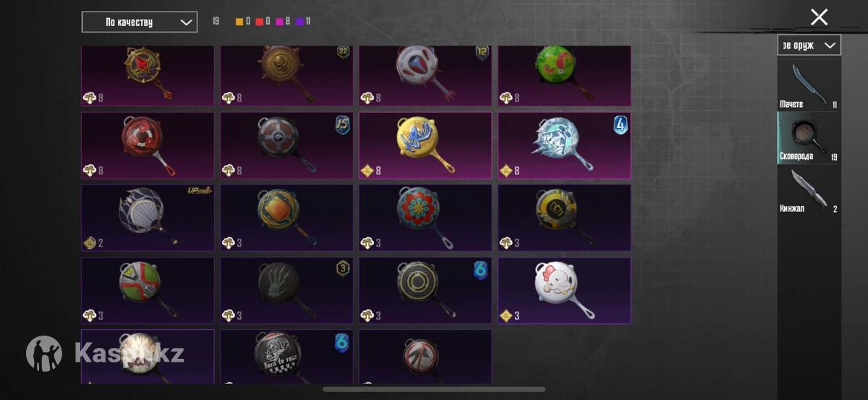The width and height of the screenshot is (868, 400).
Task: Select the Мачете category
Action: click(809, 85)
